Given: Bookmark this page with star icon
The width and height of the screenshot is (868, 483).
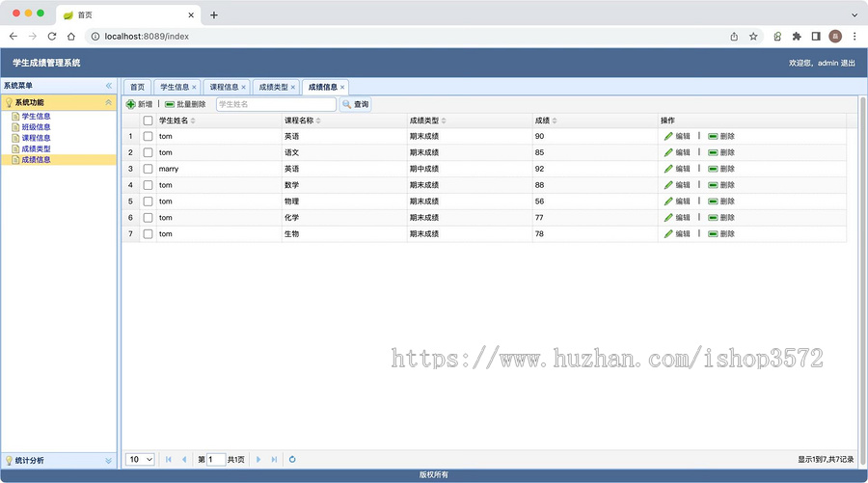Looking at the screenshot, I should (x=753, y=37).
